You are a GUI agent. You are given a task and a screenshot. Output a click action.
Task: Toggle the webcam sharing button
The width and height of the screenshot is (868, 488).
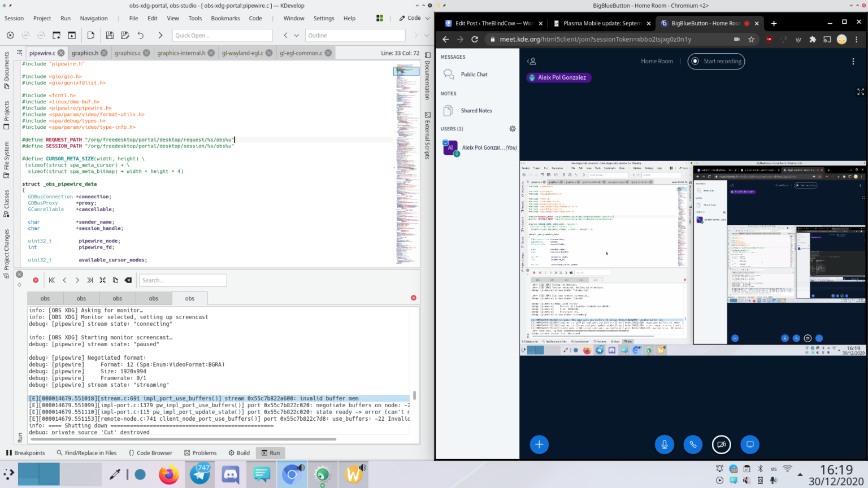(x=721, y=445)
